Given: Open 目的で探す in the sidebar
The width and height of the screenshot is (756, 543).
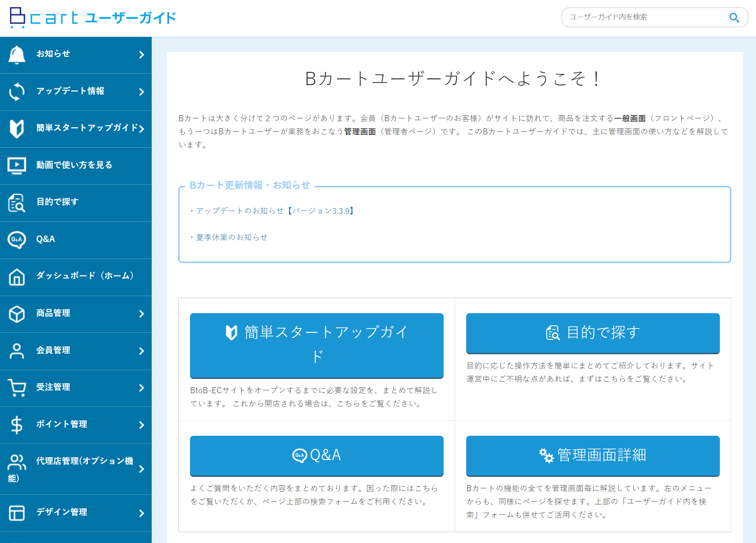Looking at the screenshot, I should coord(76,203).
